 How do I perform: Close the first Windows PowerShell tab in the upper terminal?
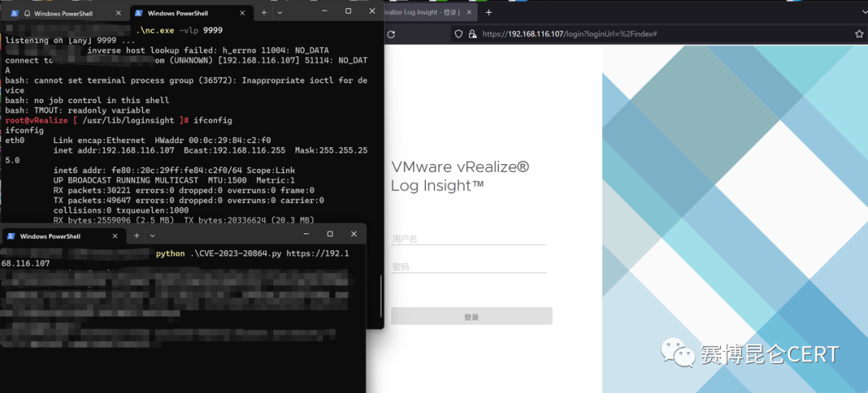pos(119,13)
